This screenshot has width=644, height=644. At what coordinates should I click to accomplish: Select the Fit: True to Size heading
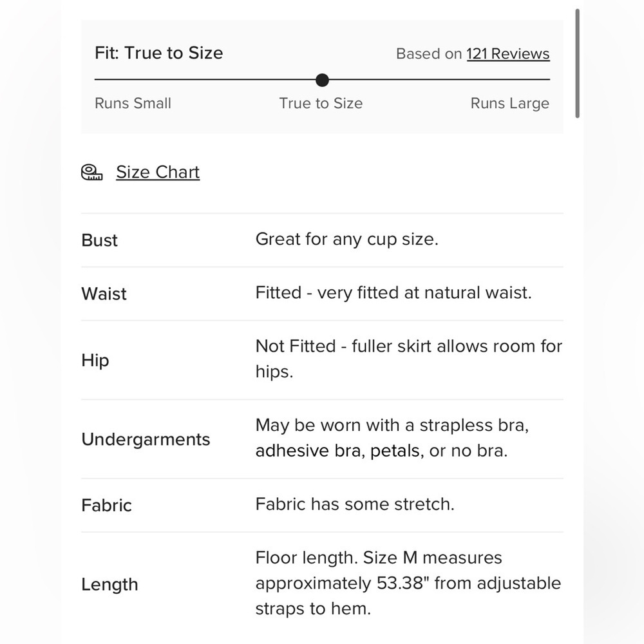pyautogui.click(x=158, y=53)
